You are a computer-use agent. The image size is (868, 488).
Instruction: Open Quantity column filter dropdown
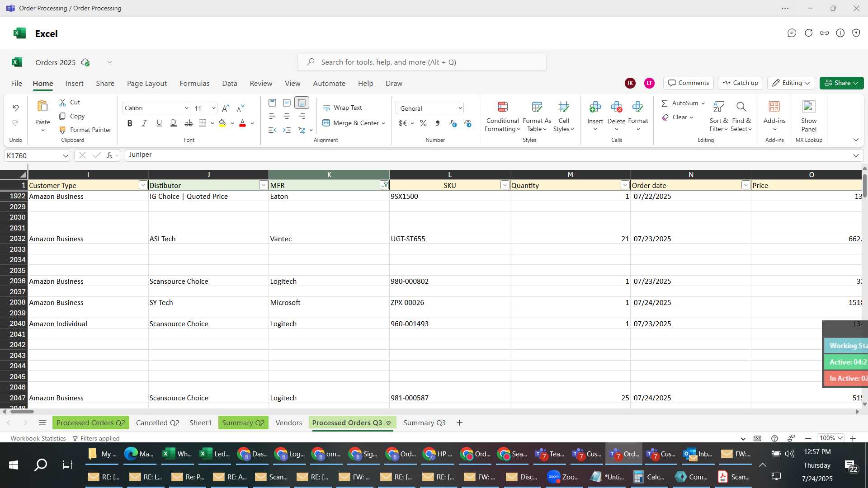point(625,185)
